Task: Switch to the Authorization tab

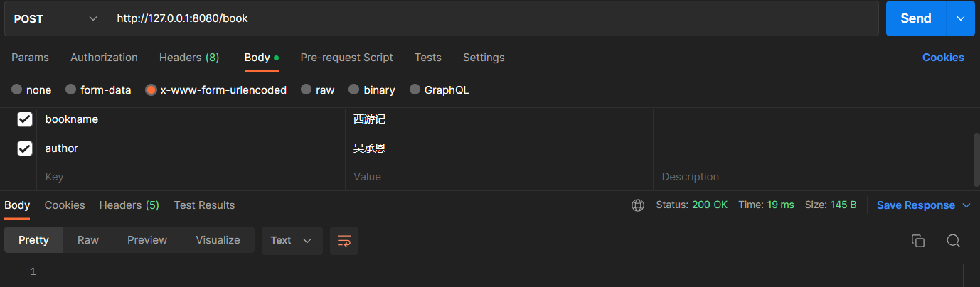Action: click(104, 58)
